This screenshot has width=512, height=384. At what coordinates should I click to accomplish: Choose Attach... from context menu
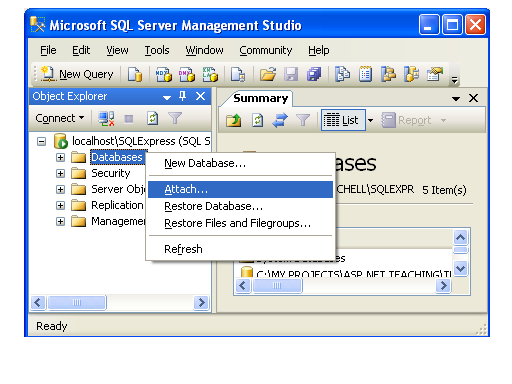tap(240, 189)
